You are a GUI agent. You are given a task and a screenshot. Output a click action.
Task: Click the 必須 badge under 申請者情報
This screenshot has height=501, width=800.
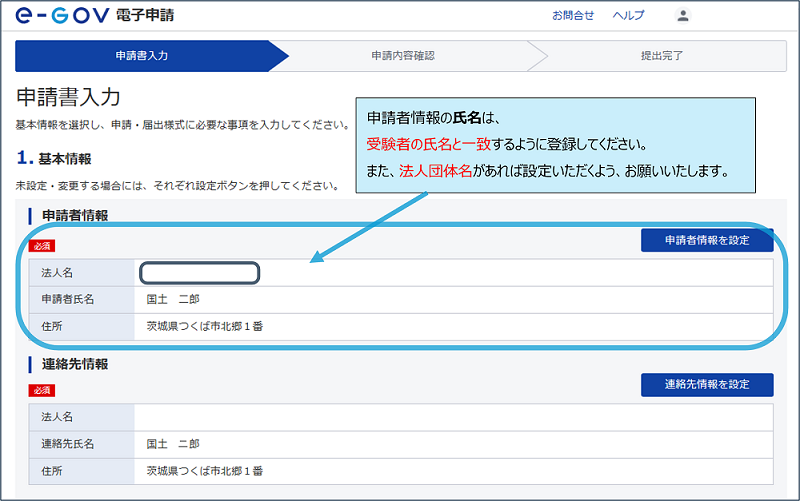click(42, 246)
